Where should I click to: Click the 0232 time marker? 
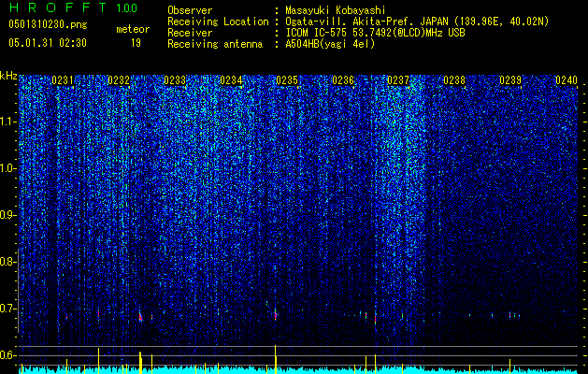click(119, 80)
